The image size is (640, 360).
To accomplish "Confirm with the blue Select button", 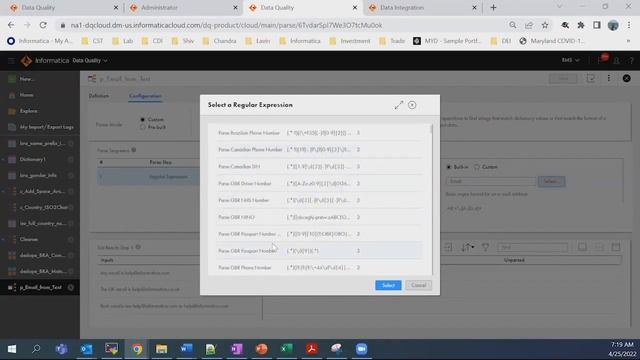I will [x=388, y=285].
